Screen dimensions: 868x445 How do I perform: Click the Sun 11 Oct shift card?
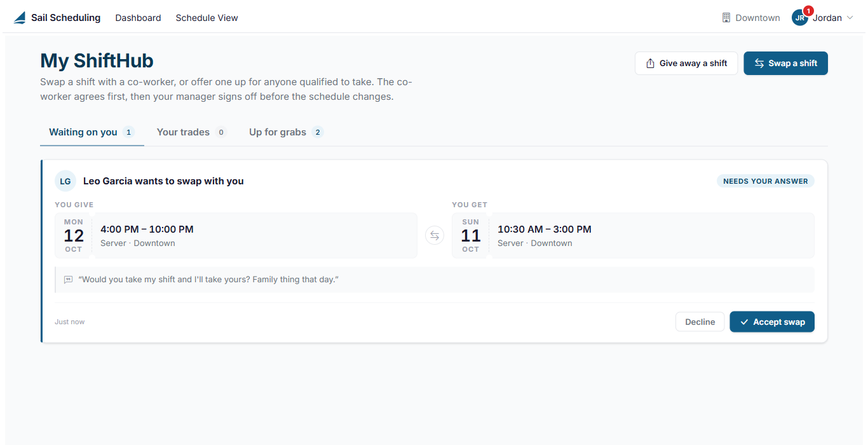tap(633, 235)
